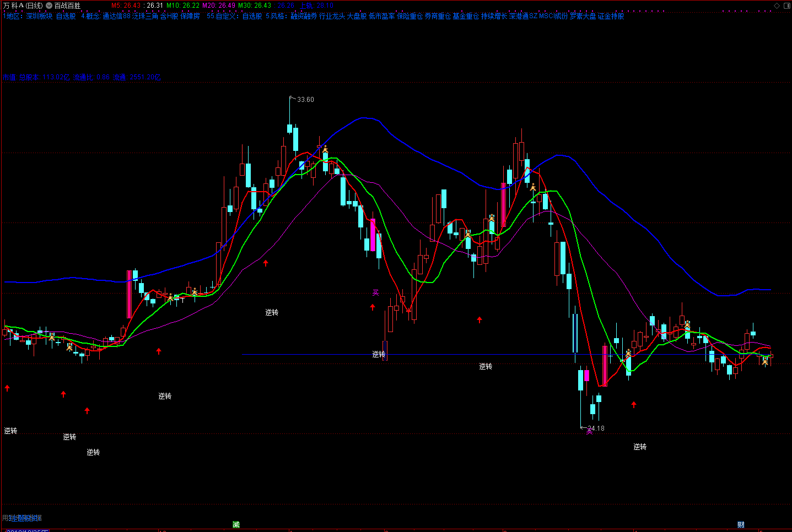The image size is (792, 532).
Task: Open 泛珠三角 concept link
Action: 145,17
